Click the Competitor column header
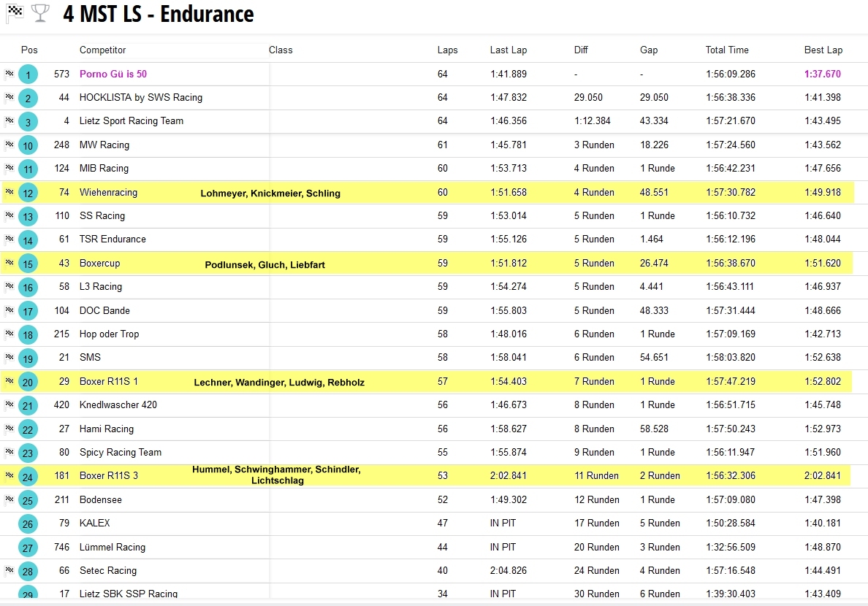868x606 pixels. [x=102, y=50]
